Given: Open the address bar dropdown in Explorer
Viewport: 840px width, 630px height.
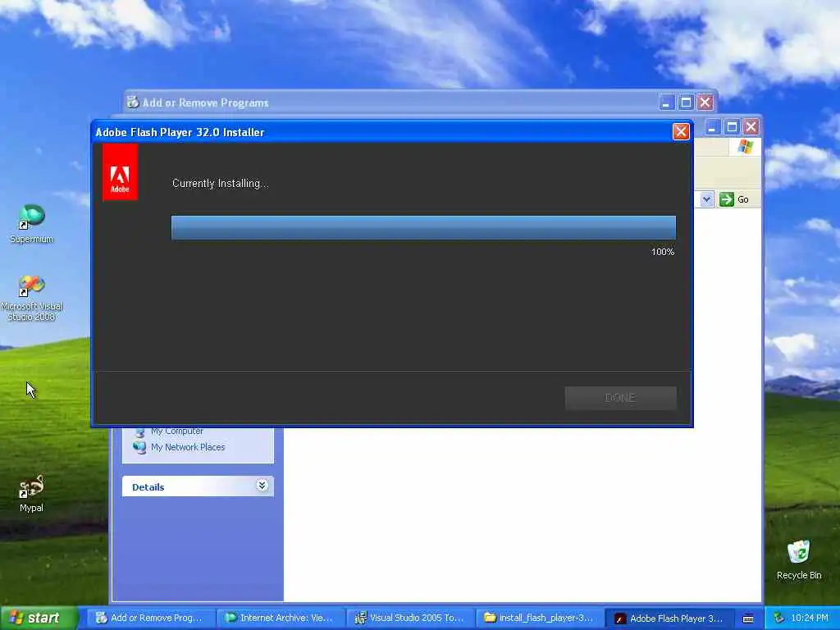Looking at the screenshot, I should click(706, 199).
